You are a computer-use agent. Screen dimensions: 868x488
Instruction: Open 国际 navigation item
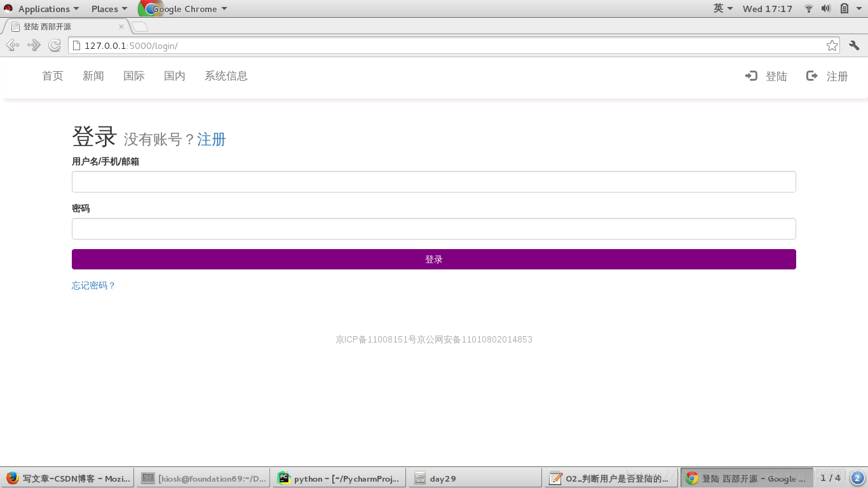pyautogui.click(x=134, y=76)
